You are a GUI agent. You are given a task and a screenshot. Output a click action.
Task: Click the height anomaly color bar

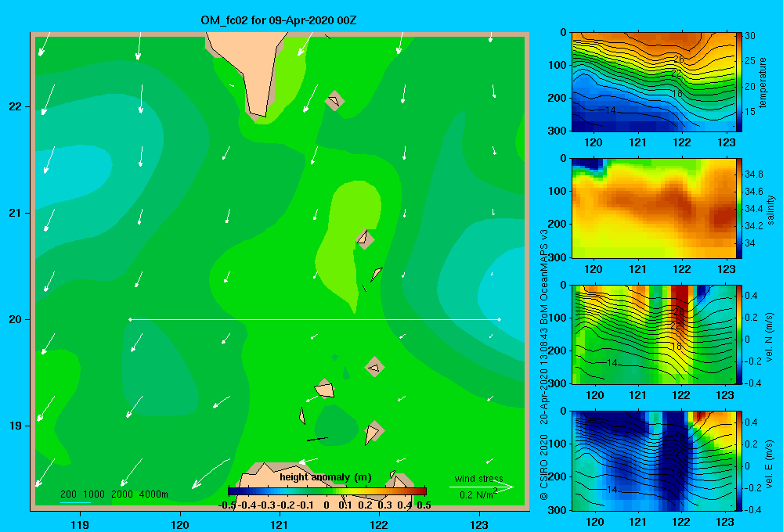tap(327, 491)
